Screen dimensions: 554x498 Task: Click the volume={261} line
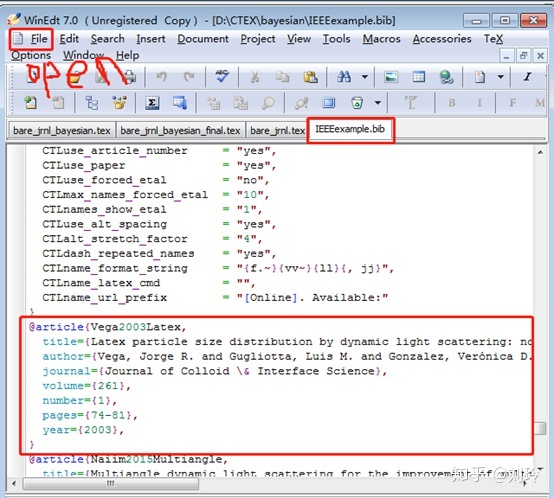87,386
